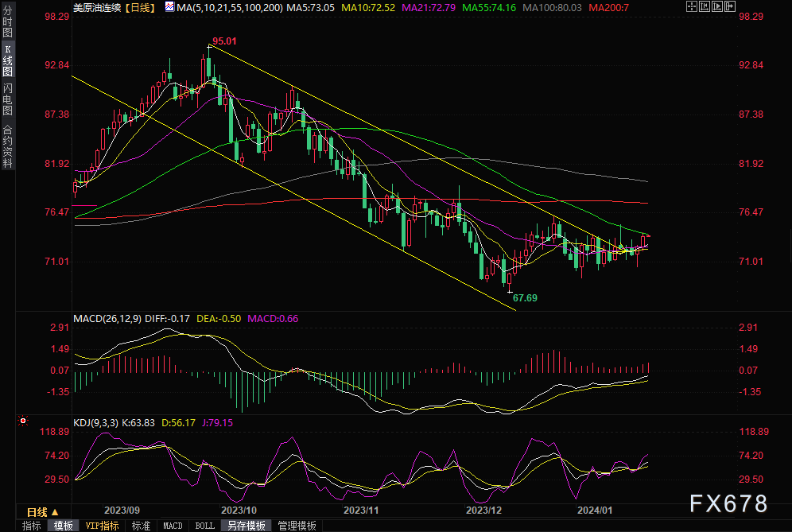This screenshot has width=792, height=532.
Task: Click the 2023/11 timeline date label
Action: pyautogui.click(x=361, y=511)
